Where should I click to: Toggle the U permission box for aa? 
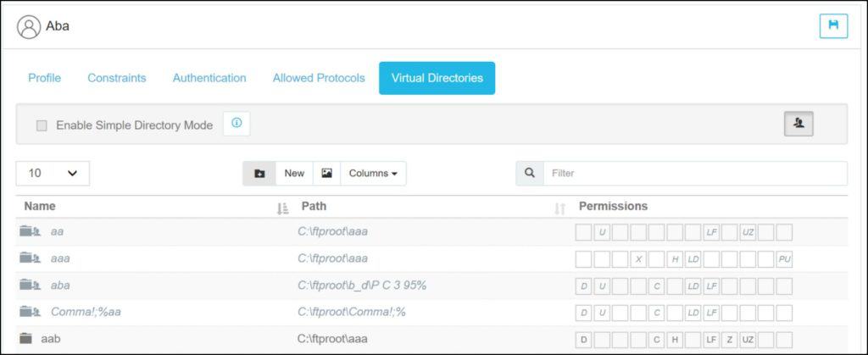602,232
